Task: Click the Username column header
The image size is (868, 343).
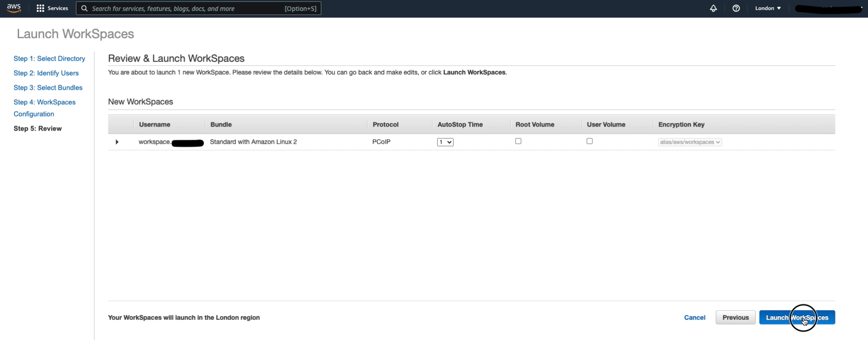Action: [x=155, y=125]
